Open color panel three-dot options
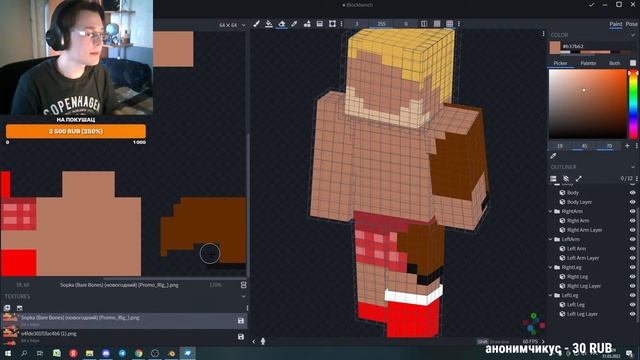Screen dimensions: 640x360 point(636,146)
